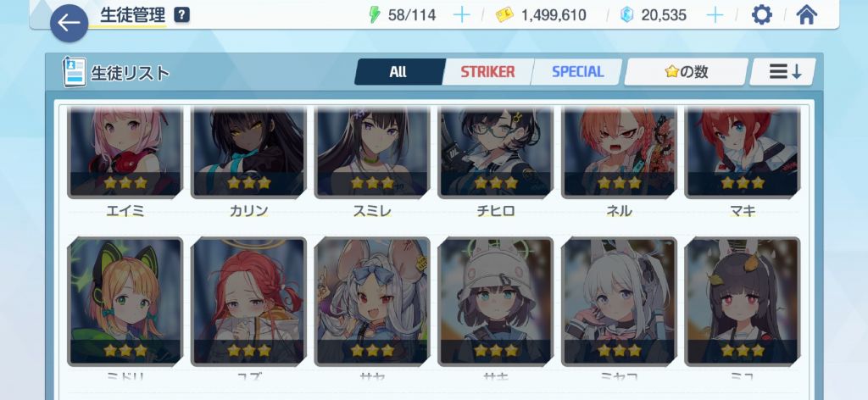
Task: Tap the green energy bolt icon
Action: [x=375, y=15]
